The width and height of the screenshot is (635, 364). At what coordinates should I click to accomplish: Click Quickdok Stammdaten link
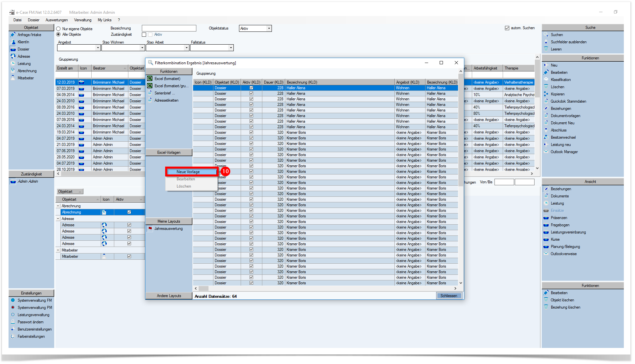click(568, 101)
